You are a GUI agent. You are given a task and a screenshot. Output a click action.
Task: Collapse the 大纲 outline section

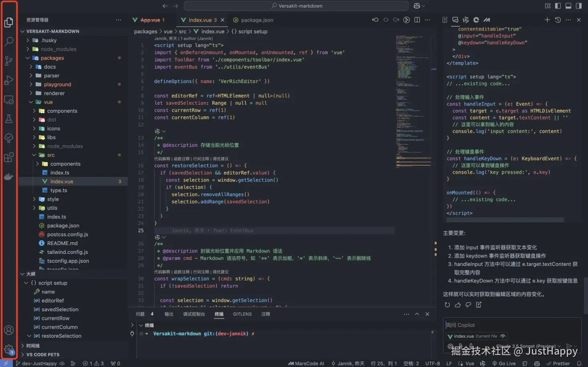(73, 274)
